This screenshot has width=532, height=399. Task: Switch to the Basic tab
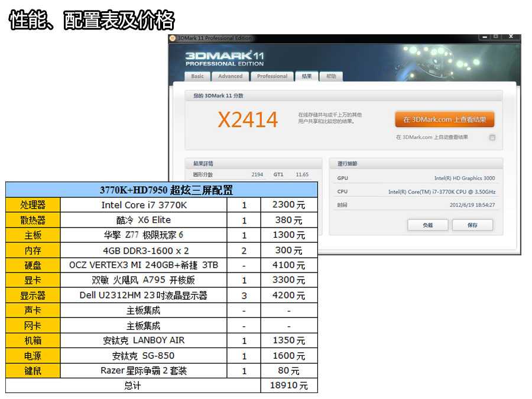click(x=197, y=76)
